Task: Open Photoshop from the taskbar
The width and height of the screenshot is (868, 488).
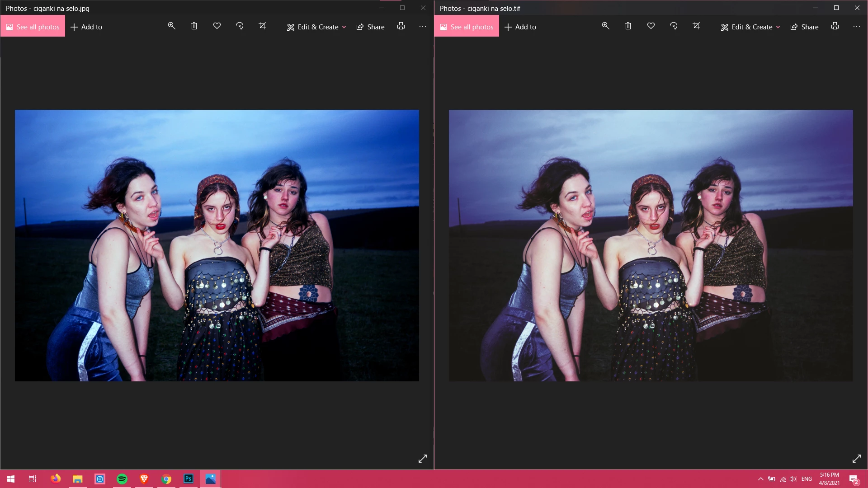Action: click(x=189, y=479)
